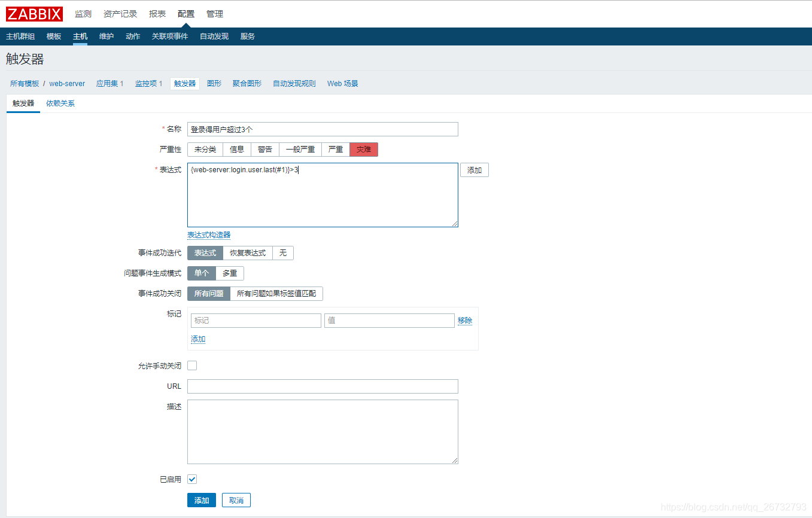Switch to the 依赖关系 tab

click(x=60, y=103)
